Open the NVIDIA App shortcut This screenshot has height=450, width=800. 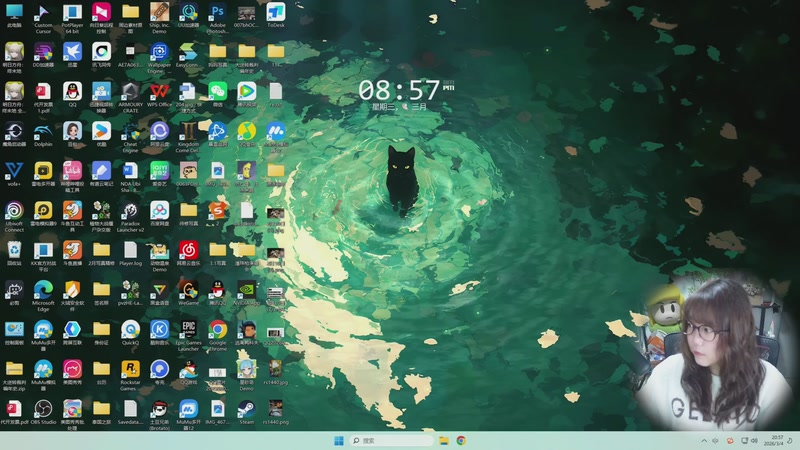[246, 294]
